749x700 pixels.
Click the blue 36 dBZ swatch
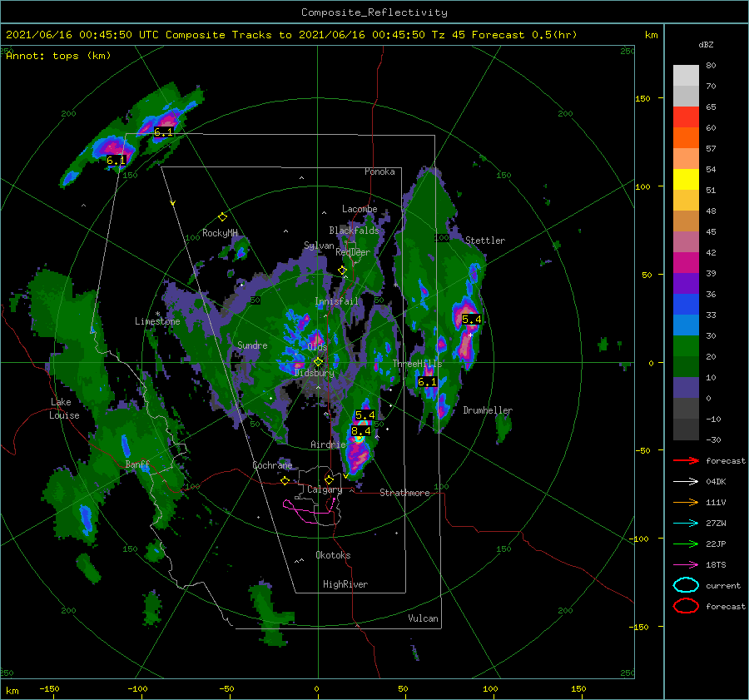coord(686,304)
